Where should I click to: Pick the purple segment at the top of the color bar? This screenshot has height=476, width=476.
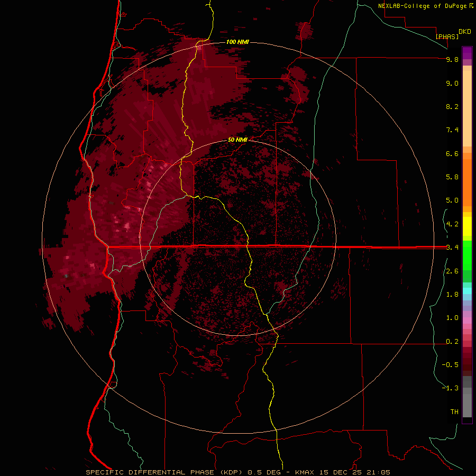point(467,53)
